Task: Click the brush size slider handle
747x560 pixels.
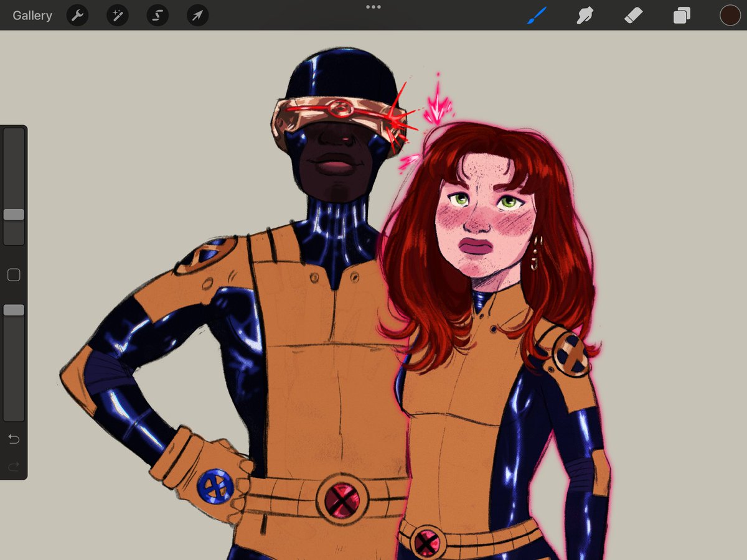Action: point(14,215)
